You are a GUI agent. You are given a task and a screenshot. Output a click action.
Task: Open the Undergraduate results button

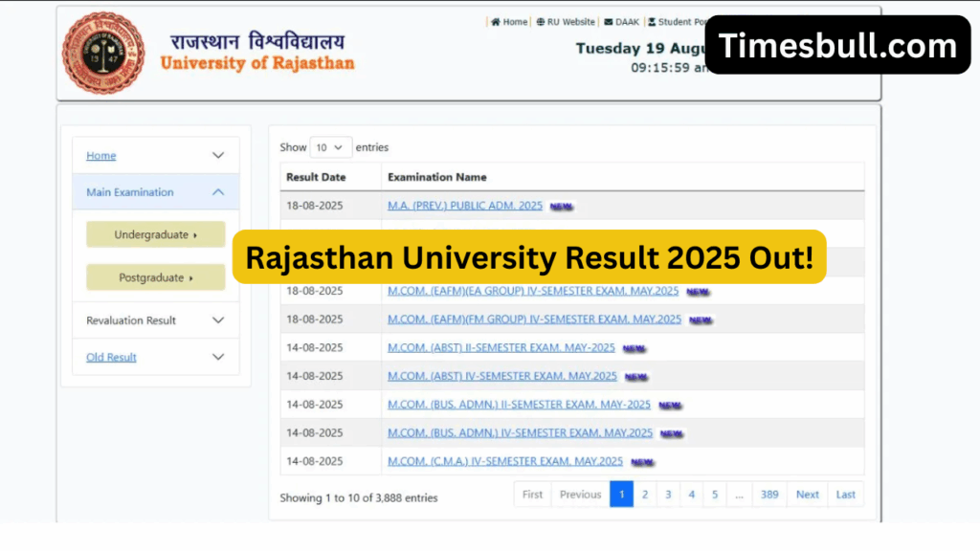coord(155,234)
